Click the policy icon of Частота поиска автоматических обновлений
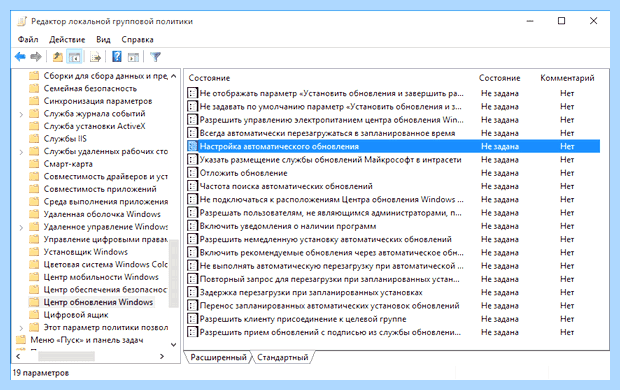The width and height of the screenshot is (620, 390). coord(192,186)
